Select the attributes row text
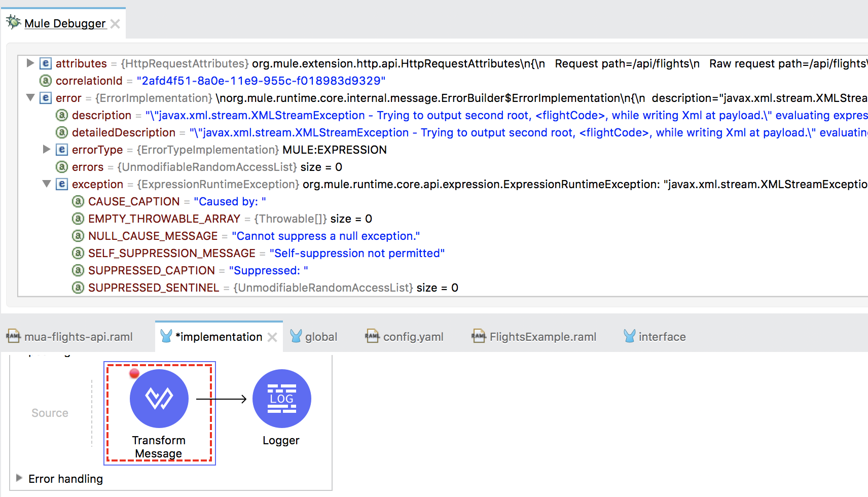The image size is (868, 497). pos(461,63)
